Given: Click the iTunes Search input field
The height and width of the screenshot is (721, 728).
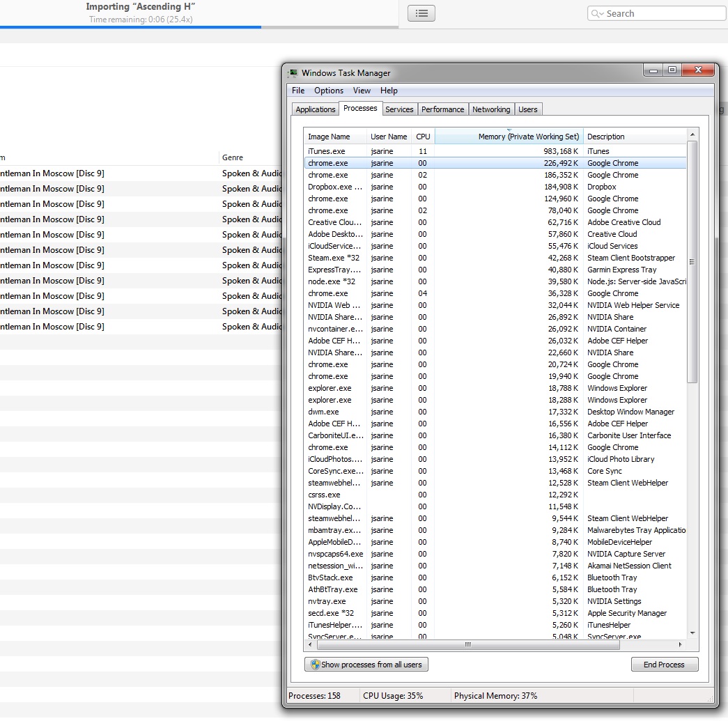Looking at the screenshot, I should (657, 13).
